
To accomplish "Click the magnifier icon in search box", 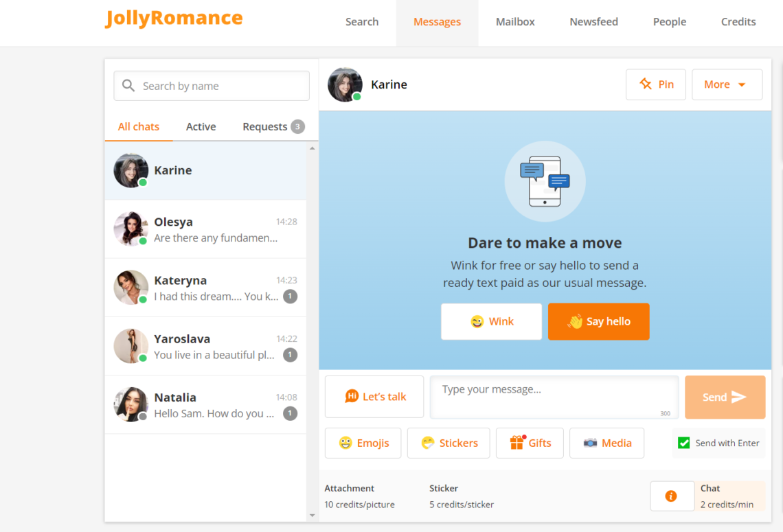I will (128, 85).
